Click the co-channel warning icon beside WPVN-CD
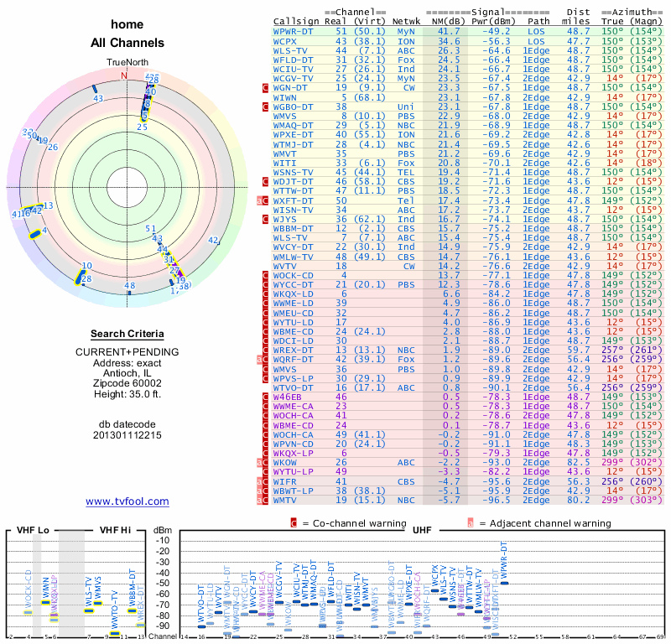 tap(265, 444)
